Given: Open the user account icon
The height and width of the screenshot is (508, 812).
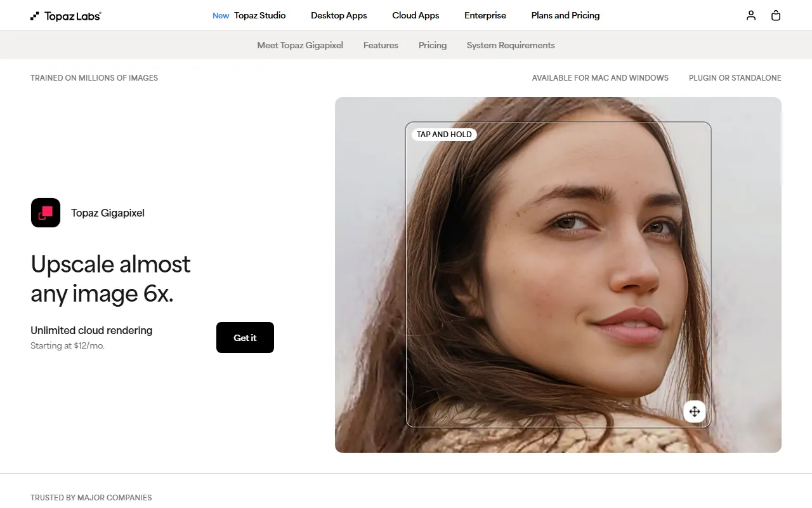Looking at the screenshot, I should (751, 15).
